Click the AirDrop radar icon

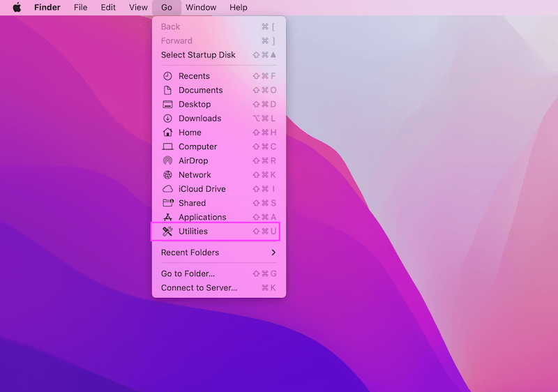click(x=167, y=161)
